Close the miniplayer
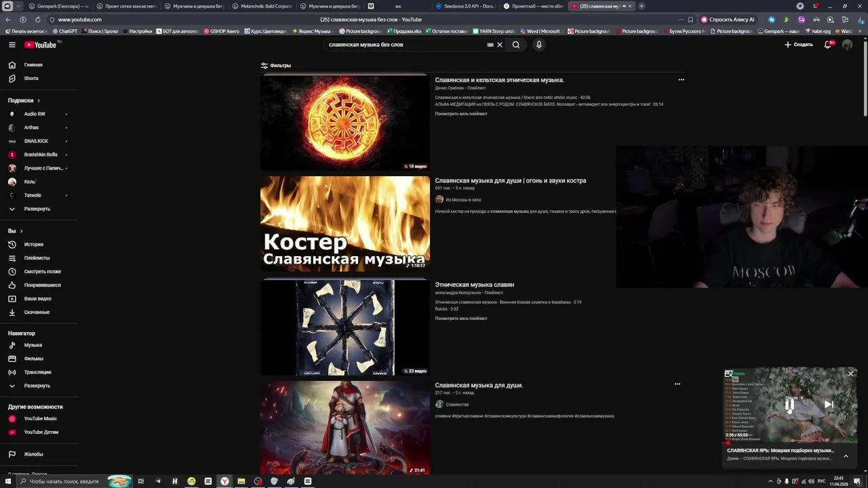The height and width of the screenshot is (488, 868). (x=850, y=373)
